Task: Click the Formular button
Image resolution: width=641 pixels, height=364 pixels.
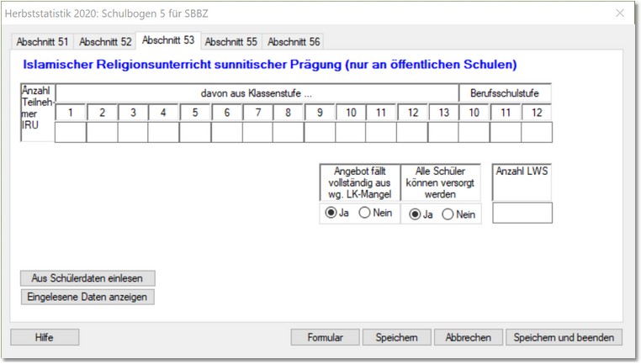Action: click(325, 337)
